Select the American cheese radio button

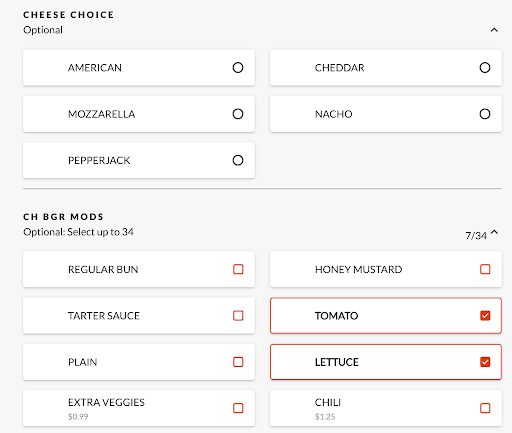click(x=238, y=68)
